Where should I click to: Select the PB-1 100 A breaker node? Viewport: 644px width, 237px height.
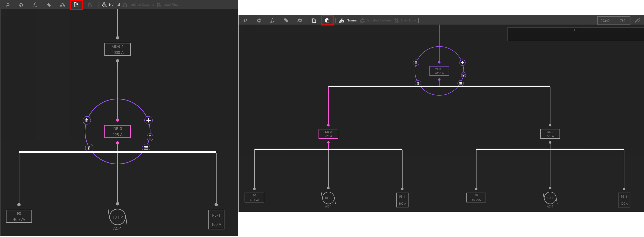pos(216,219)
